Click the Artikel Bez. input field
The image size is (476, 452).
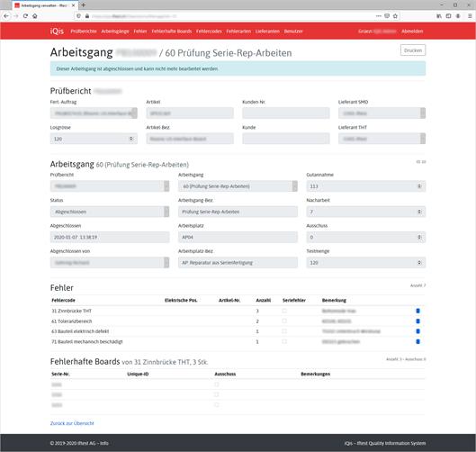click(x=190, y=139)
